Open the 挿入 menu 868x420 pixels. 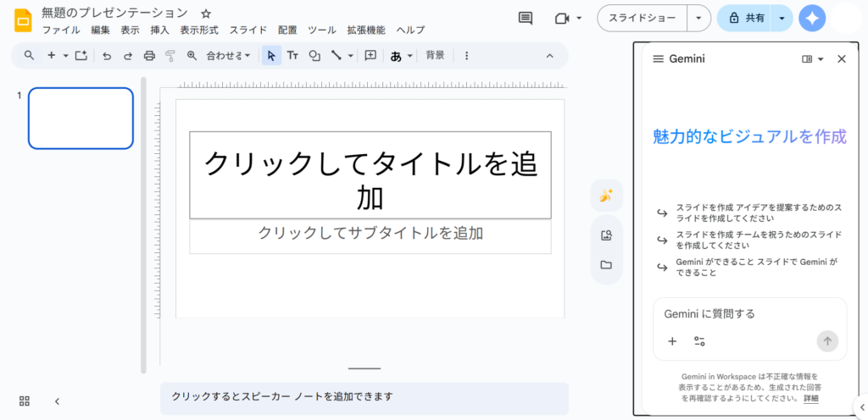[x=159, y=30]
